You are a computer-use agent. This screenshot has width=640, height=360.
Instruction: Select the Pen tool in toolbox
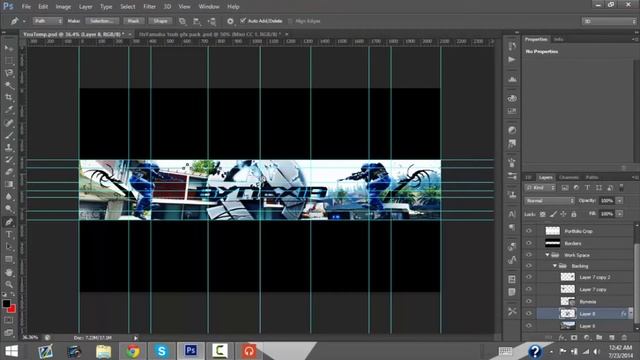pos(9,222)
